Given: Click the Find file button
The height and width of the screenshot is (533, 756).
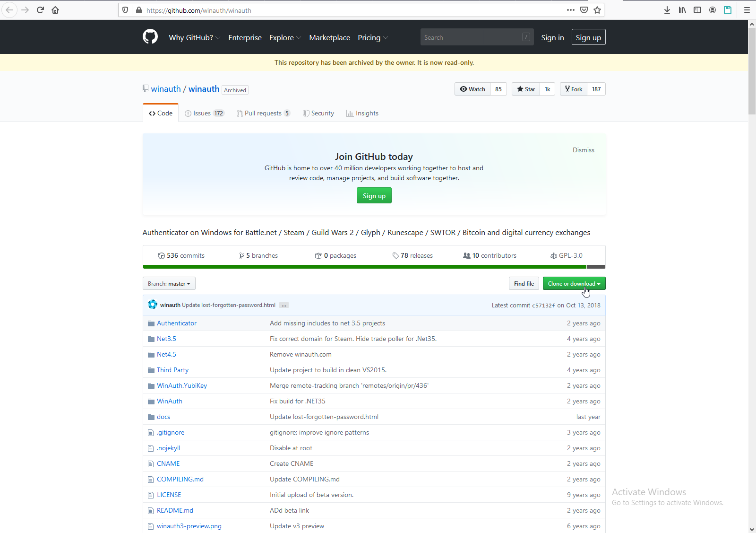Looking at the screenshot, I should click(x=524, y=283).
